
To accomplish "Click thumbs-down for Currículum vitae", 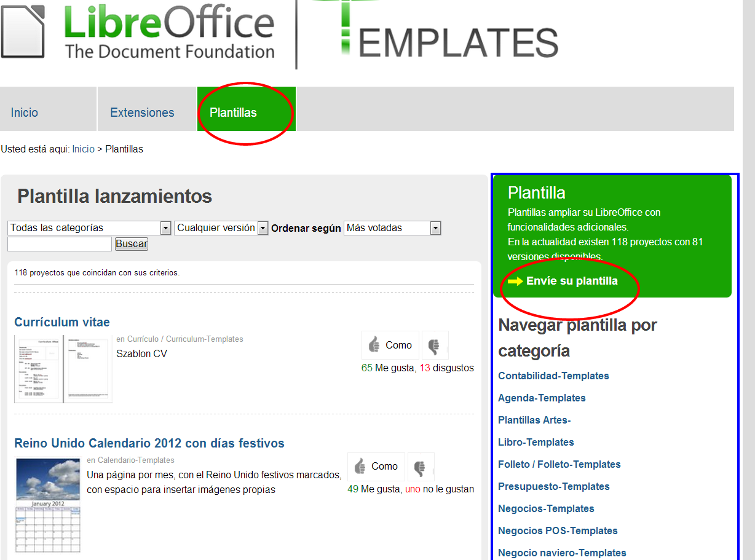I will 435,345.
